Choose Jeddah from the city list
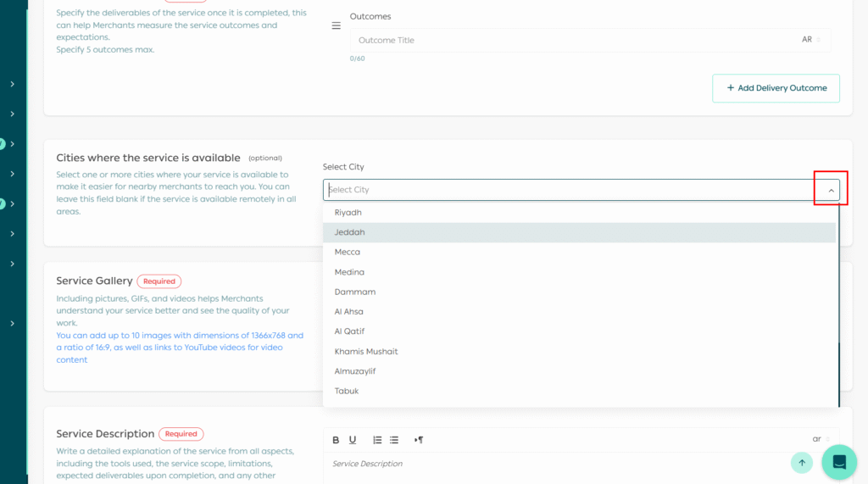868x484 pixels. [x=350, y=232]
